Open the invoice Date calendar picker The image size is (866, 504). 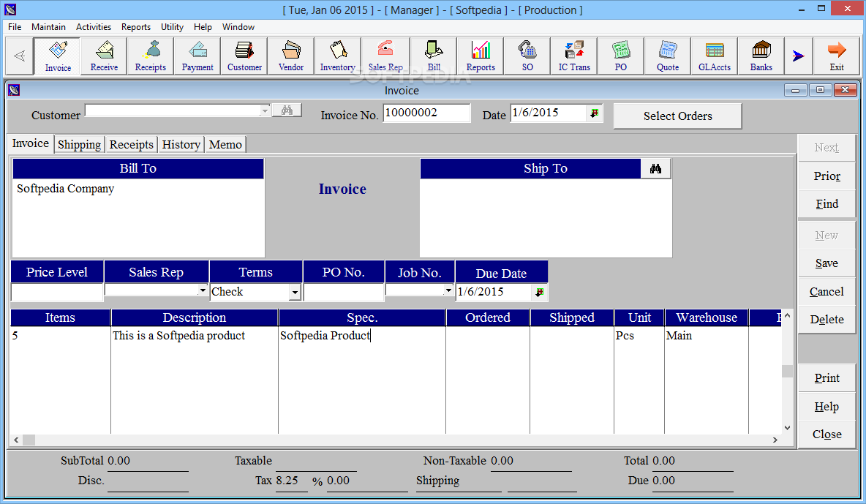pos(594,113)
